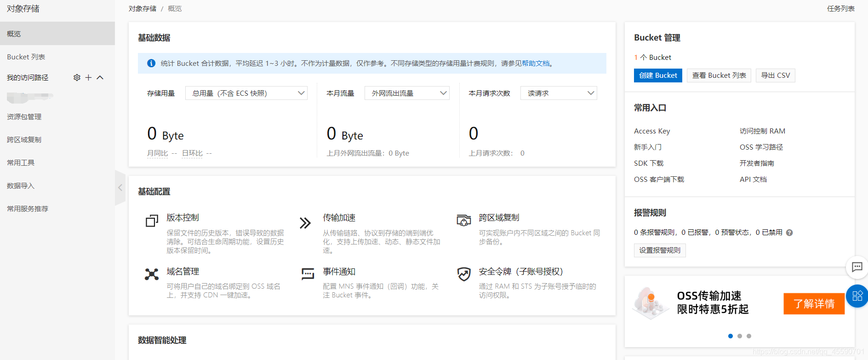
Task: Add a new access path with plus icon
Action: click(88, 78)
